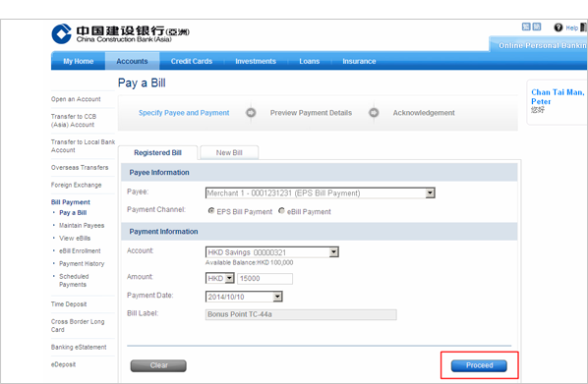Open View eBills sidebar item
Image resolution: width=588 pixels, height=384 pixels.
(75, 239)
